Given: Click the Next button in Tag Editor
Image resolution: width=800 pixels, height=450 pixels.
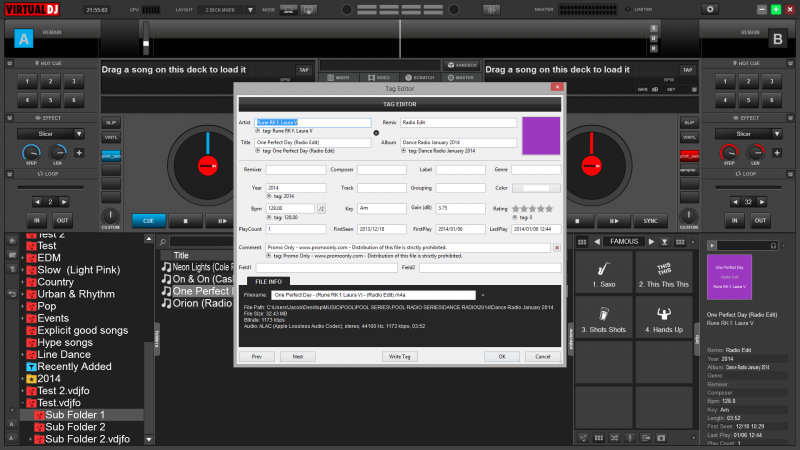Looking at the screenshot, I should coord(297,357).
